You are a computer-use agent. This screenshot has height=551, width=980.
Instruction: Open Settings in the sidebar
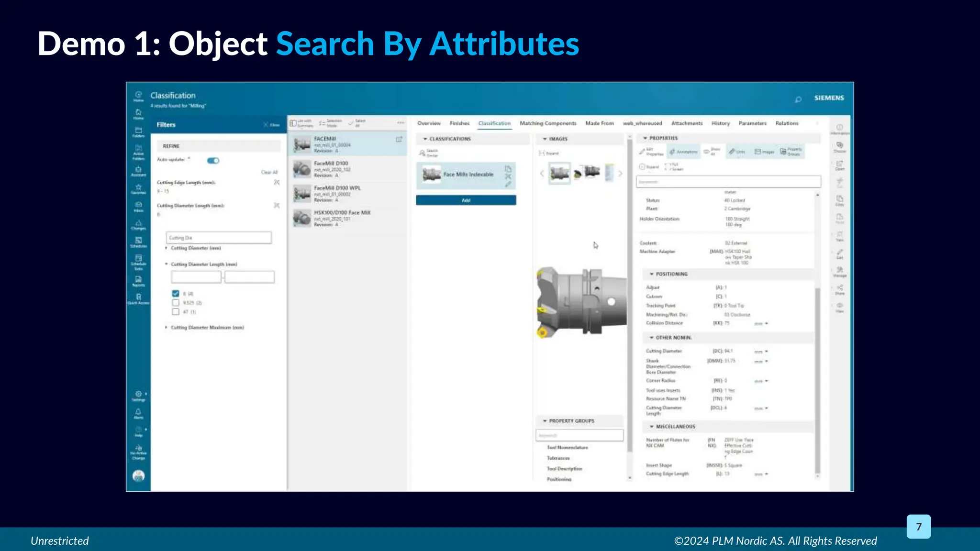(138, 396)
